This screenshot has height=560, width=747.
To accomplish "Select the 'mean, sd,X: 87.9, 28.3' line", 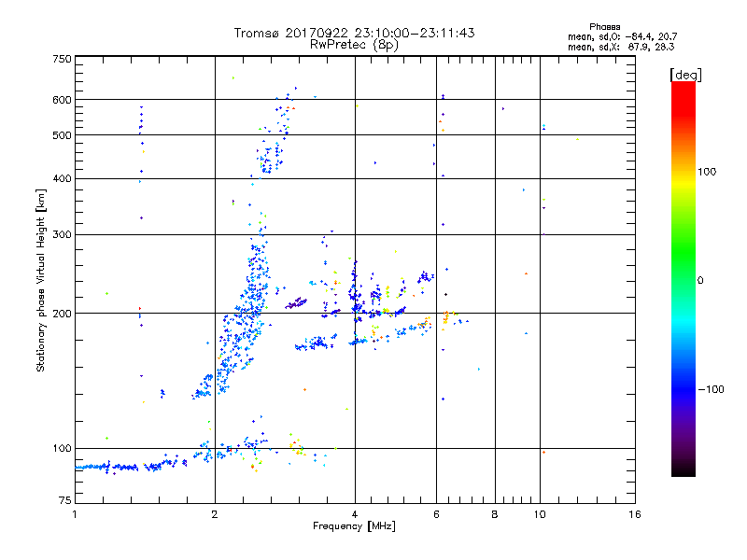I will click(x=621, y=47).
